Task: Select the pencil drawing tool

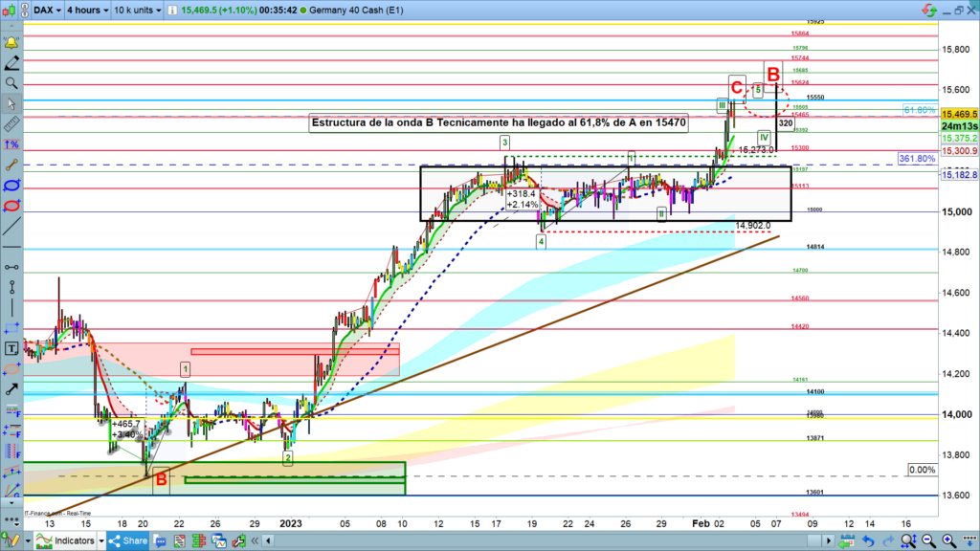Action: [x=11, y=63]
